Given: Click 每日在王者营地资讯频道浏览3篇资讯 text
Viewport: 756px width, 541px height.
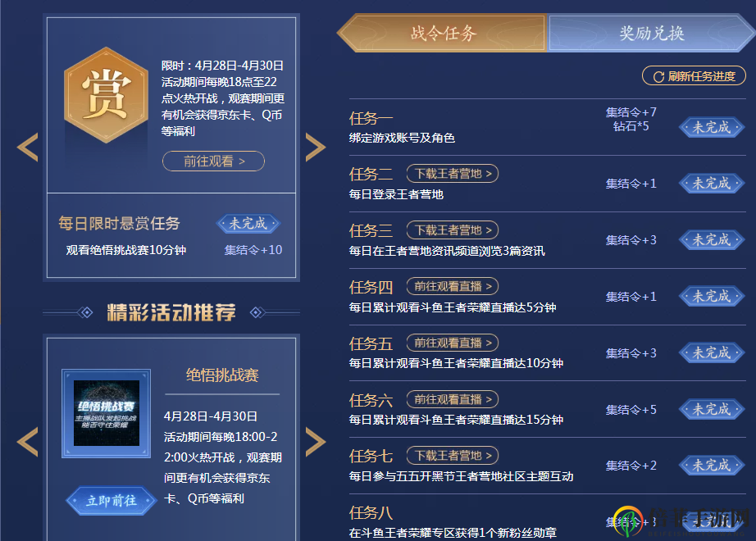Looking at the screenshot, I should pos(447,251).
